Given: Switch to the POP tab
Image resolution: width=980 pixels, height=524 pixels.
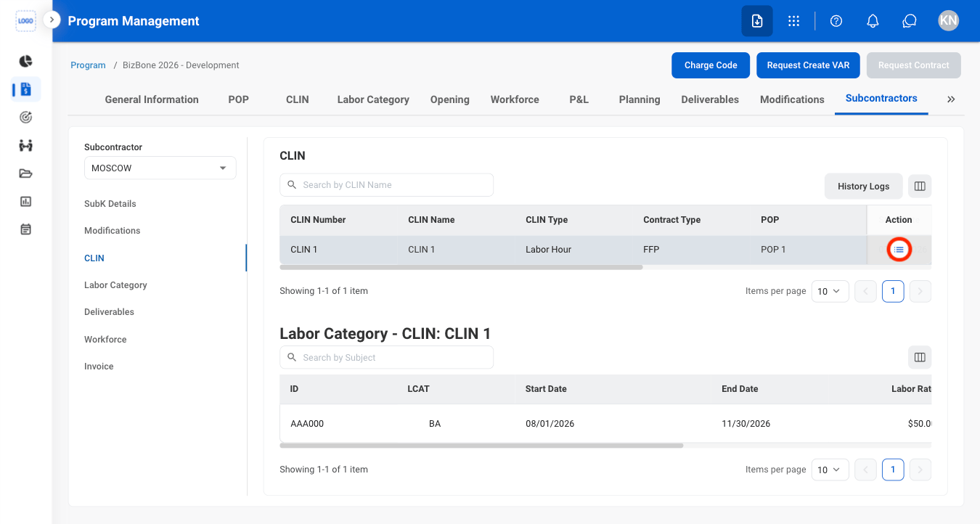Looking at the screenshot, I should pyautogui.click(x=239, y=99).
